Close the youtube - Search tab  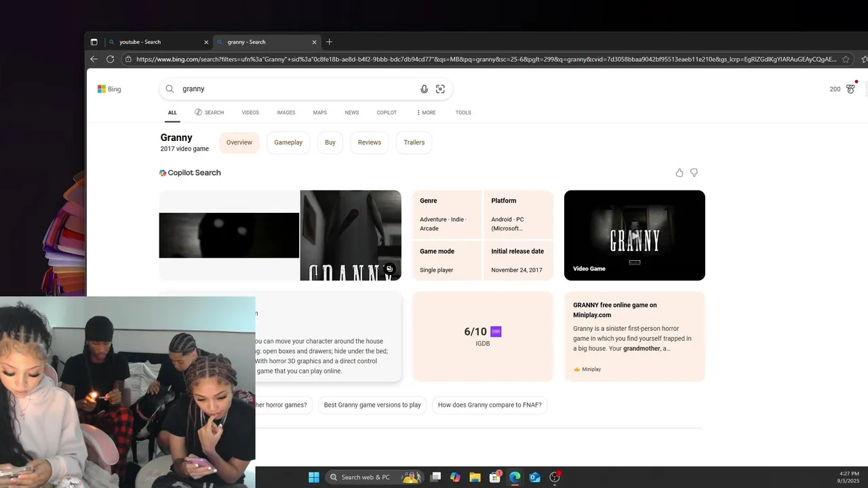pos(206,42)
